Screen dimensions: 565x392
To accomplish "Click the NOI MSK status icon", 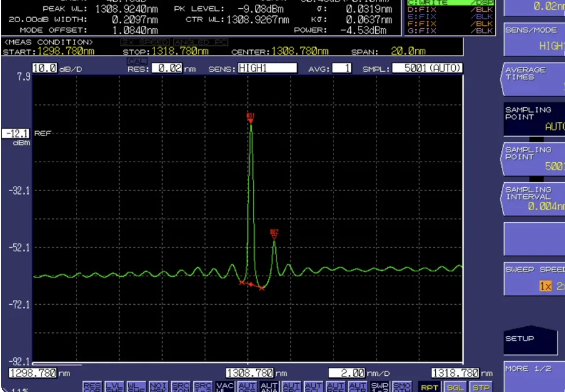I will pyautogui.click(x=158, y=386).
